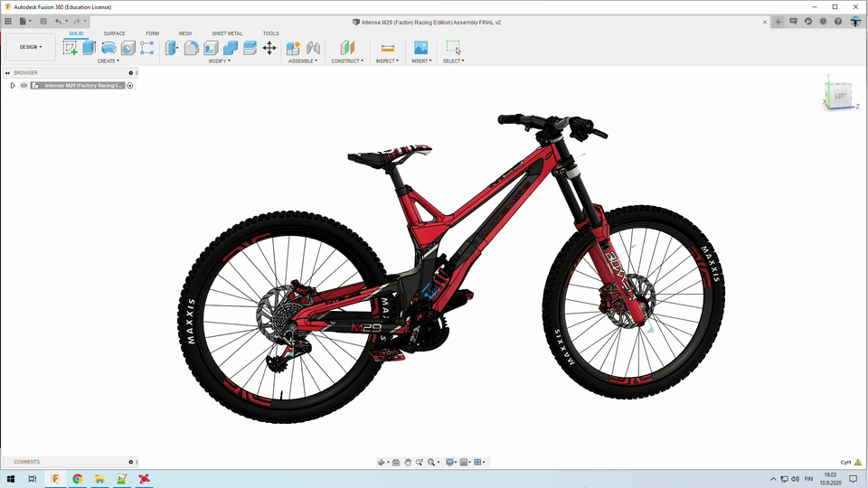Image resolution: width=868 pixels, height=488 pixels.
Task: Open the Data Panel grid icon
Action: pyautogui.click(x=8, y=22)
